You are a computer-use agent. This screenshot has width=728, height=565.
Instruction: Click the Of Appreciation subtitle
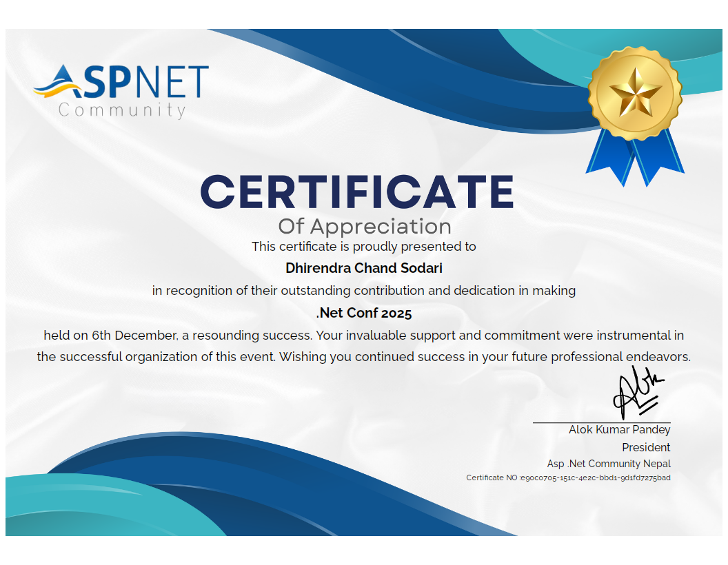pyautogui.click(x=364, y=226)
